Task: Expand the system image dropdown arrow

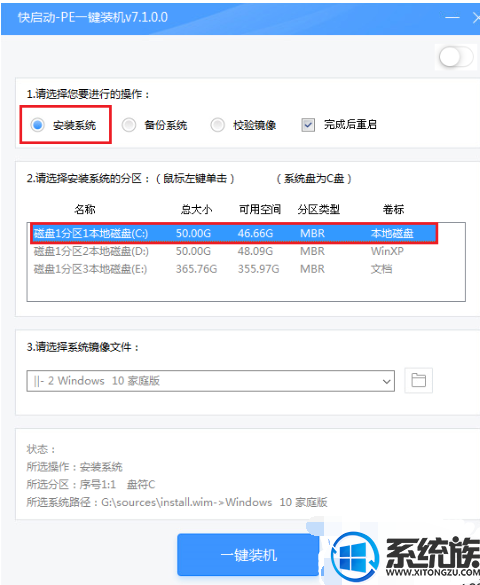Action: (386, 381)
